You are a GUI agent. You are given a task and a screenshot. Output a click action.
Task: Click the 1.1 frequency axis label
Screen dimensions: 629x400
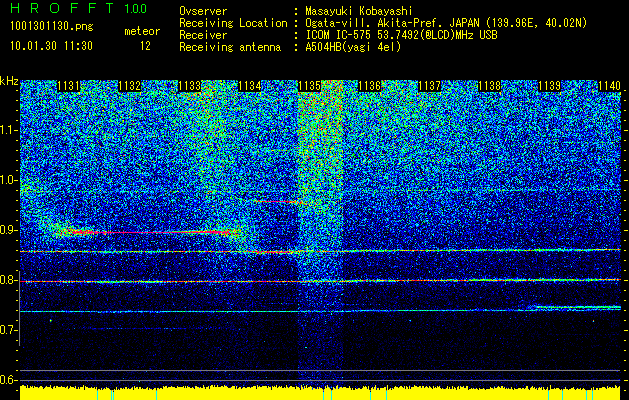[9, 130]
